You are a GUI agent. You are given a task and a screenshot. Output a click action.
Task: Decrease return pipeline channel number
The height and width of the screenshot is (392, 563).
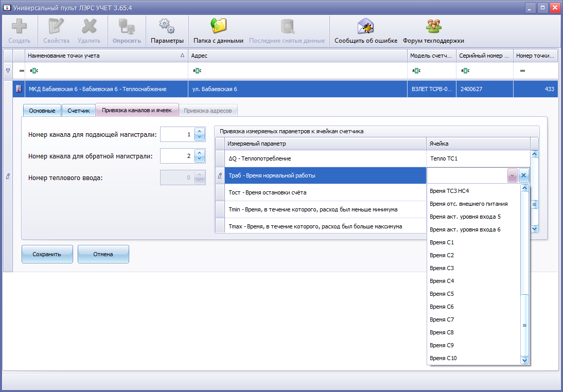200,158
